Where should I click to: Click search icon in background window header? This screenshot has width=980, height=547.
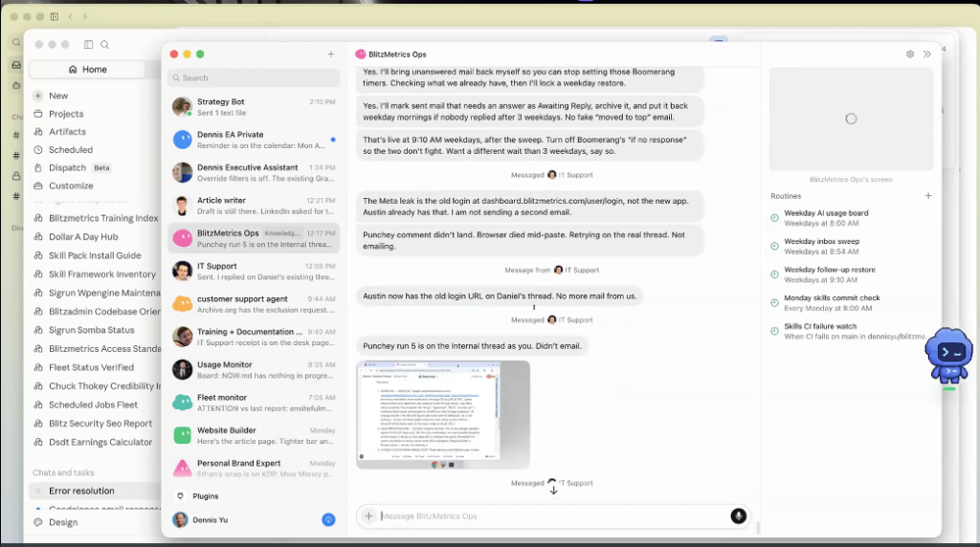(105, 44)
